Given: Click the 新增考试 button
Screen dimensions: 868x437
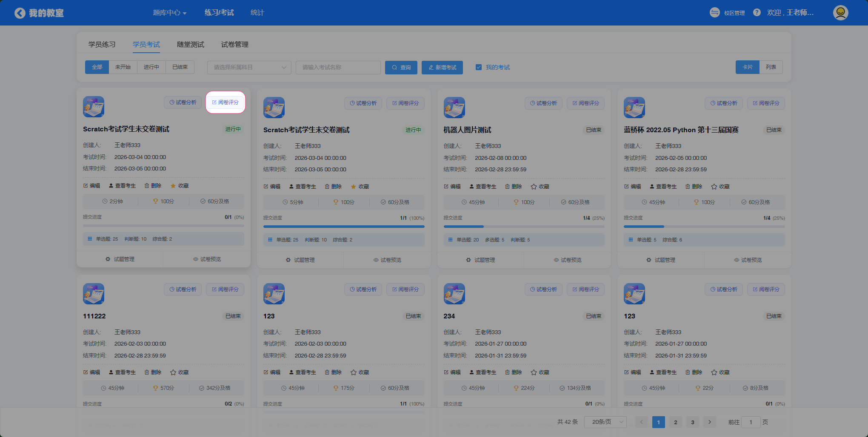Looking at the screenshot, I should click(x=442, y=67).
